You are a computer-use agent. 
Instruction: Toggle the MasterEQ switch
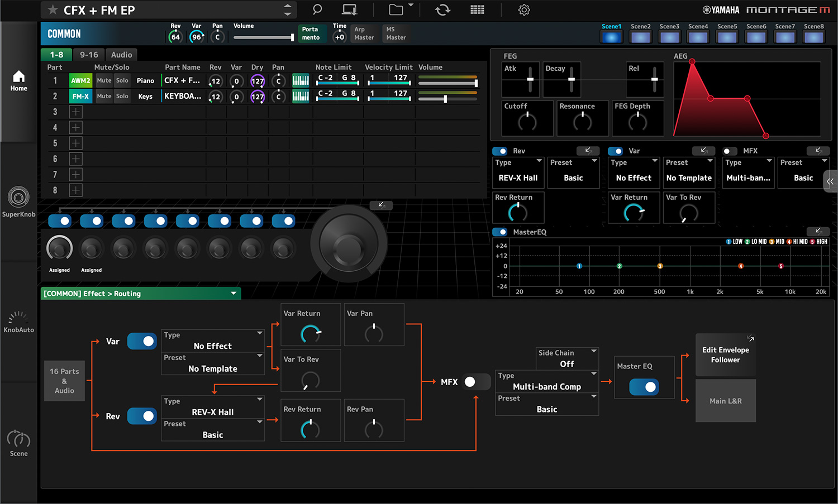(x=500, y=232)
